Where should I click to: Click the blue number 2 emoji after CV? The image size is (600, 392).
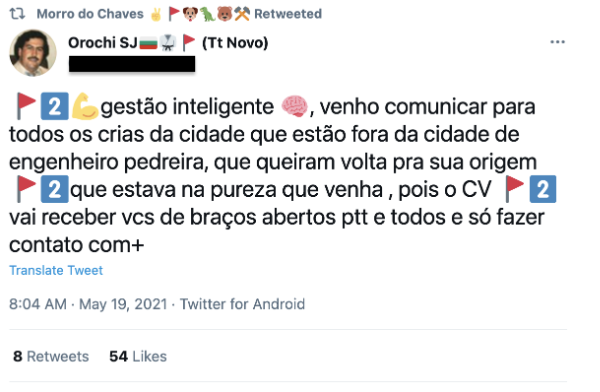pyautogui.click(x=543, y=189)
